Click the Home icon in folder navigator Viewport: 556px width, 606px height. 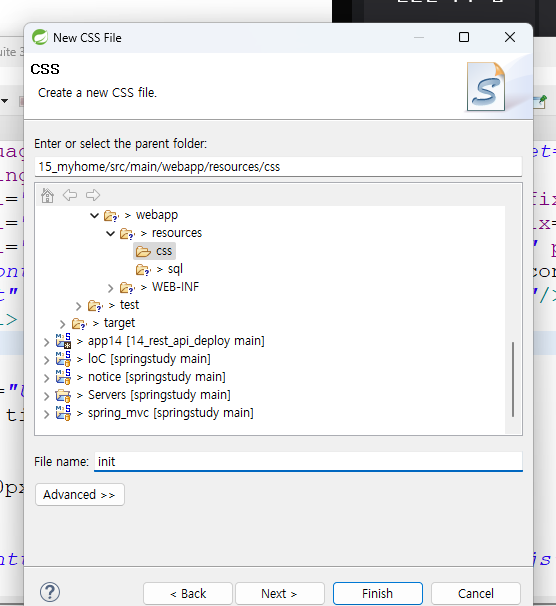[48, 195]
